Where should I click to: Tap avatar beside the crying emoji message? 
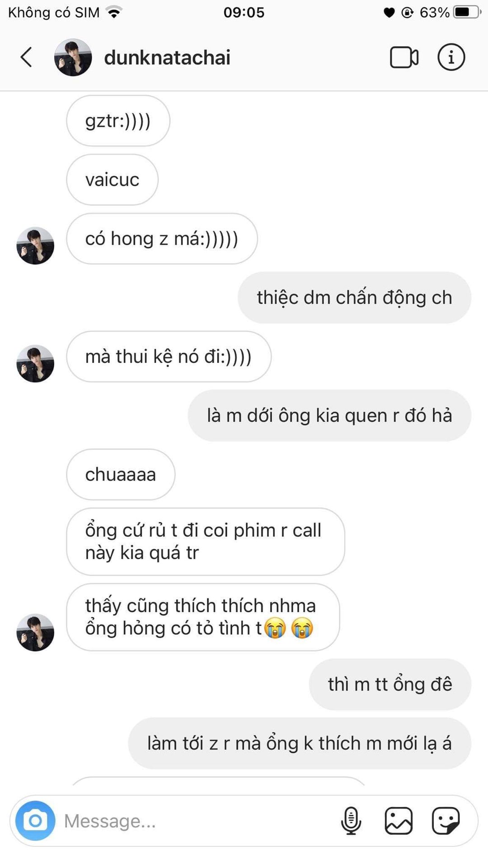[35, 632]
